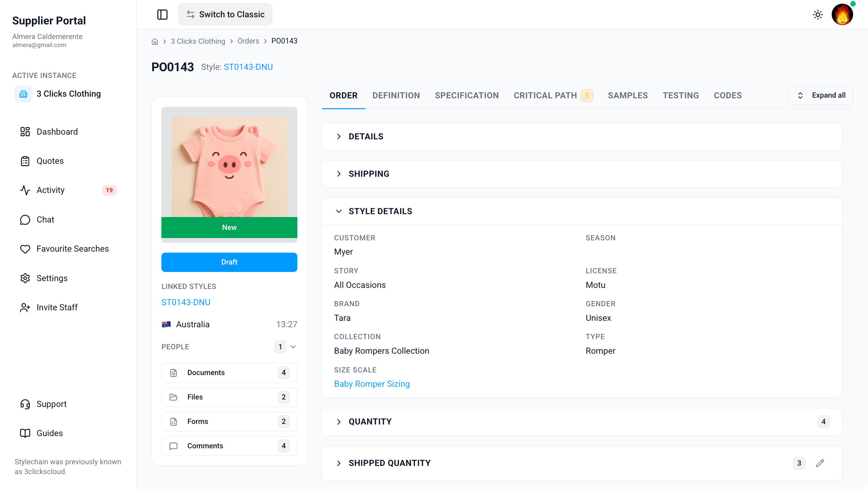Click the green New status banner
Screen dimensions: 868x489
pyautogui.click(x=229, y=228)
